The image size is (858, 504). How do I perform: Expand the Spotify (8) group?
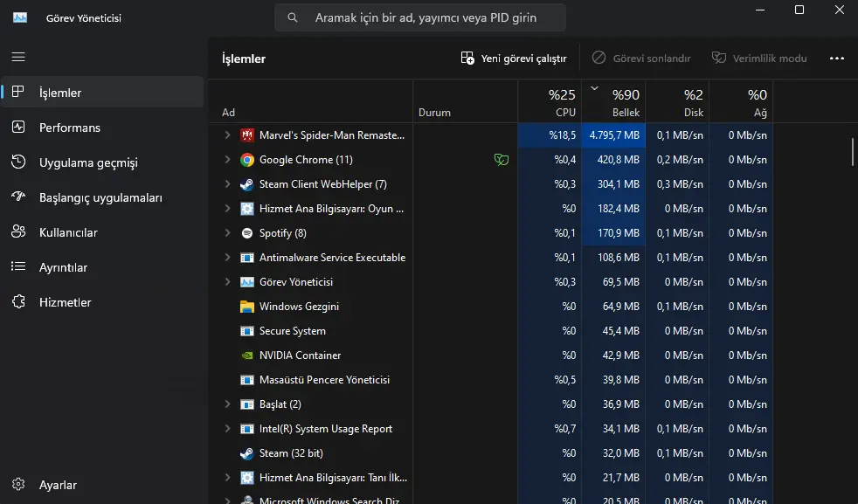click(227, 232)
